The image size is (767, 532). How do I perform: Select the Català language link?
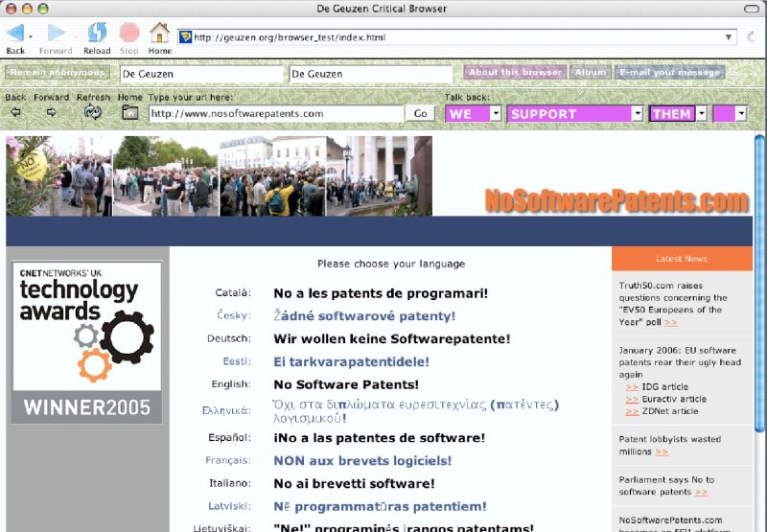(381, 293)
